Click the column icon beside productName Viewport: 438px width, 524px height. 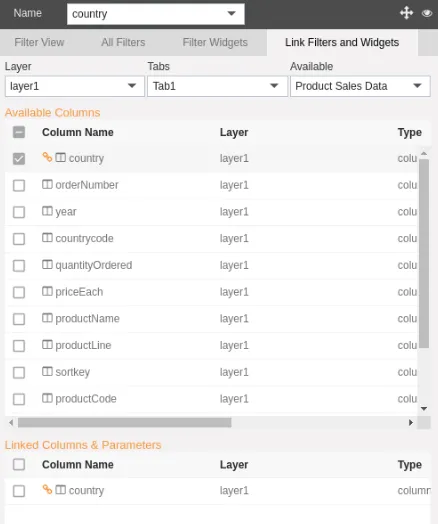pyautogui.click(x=47, y=318)
